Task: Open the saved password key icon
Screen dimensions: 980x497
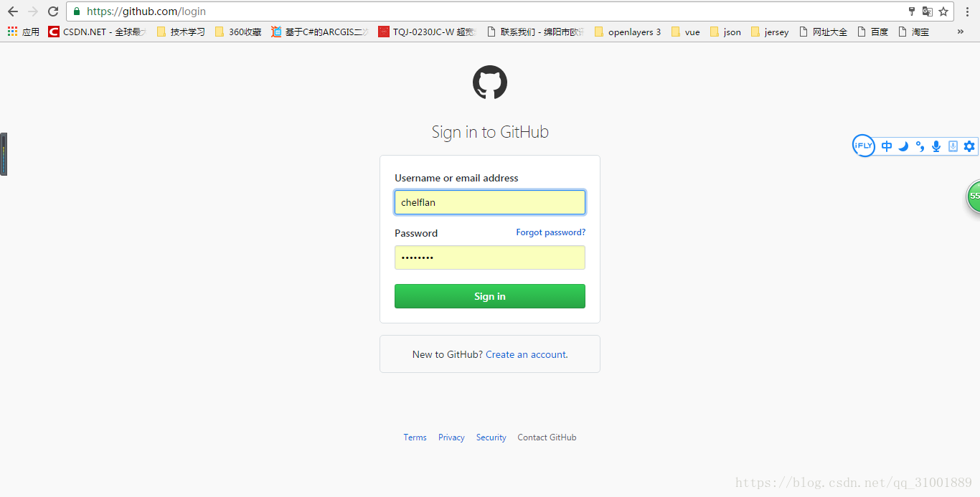Action: click(x=912, y=11)
